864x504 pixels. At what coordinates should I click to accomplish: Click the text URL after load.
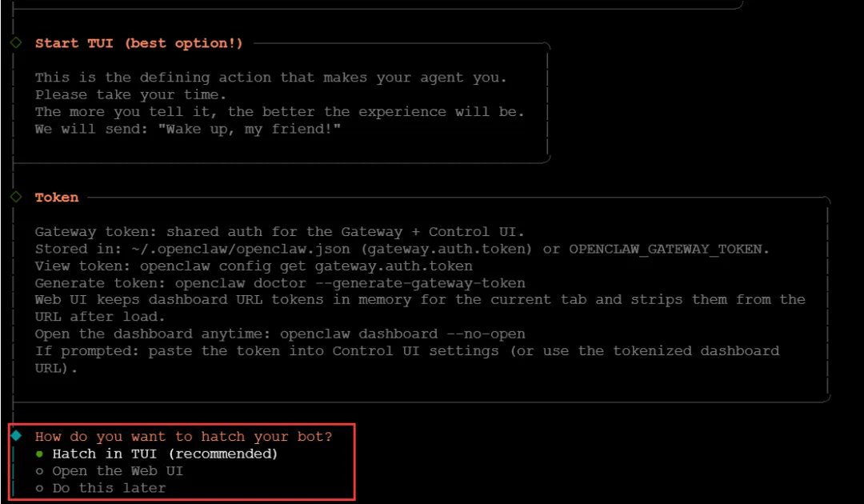pos(100,317)
